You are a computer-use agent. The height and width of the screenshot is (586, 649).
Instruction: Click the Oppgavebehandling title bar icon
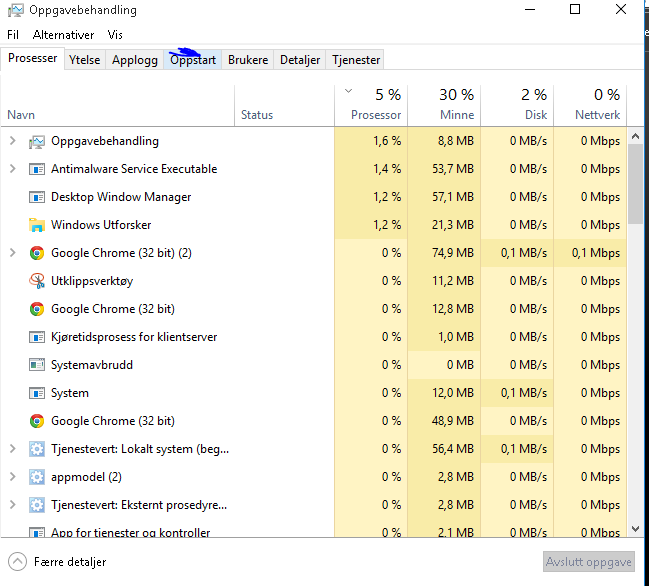pyautogui.click(x=16, y=10)
